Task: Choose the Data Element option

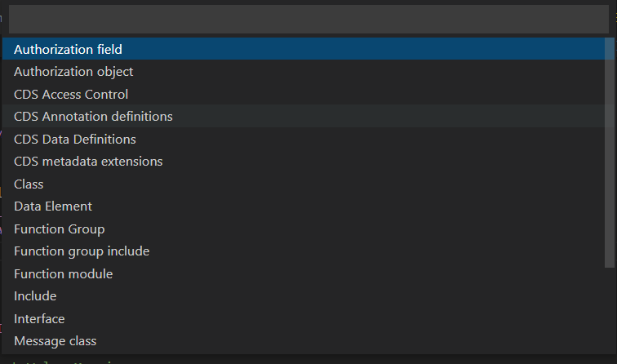Action: [53, 206]
